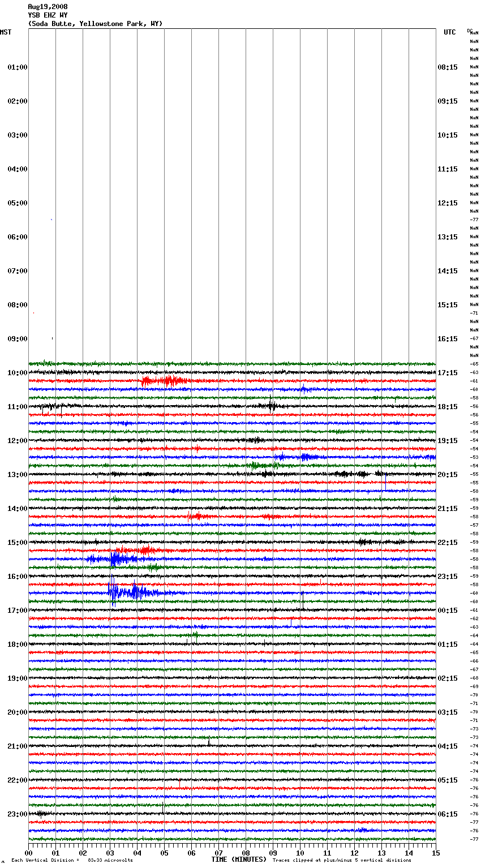Click the 21:15 UTC time label
481x868 pixels.
[x=448, y=509]
